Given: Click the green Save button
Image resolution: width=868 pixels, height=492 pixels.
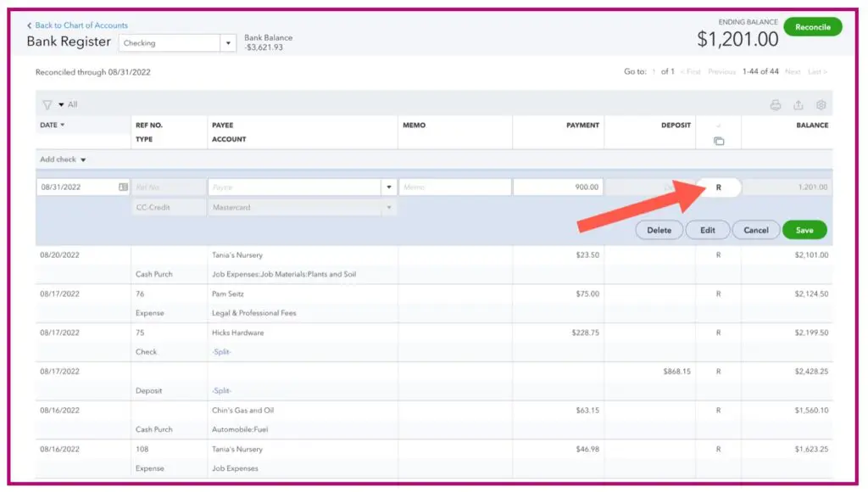Looking at the screenshot, I should point(804,230).
